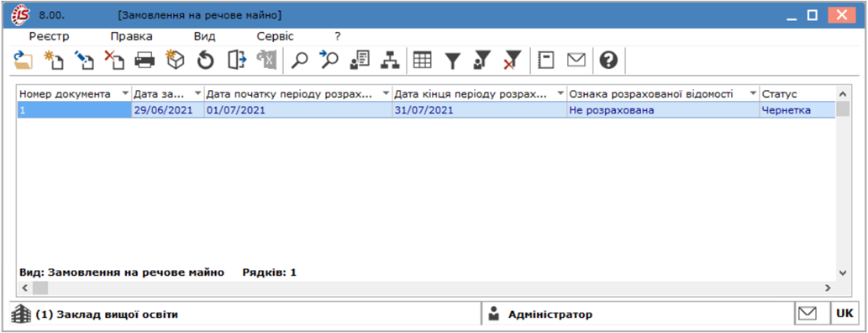Viewport: 868px width, 333px height.
Task: Click the magnifier with arrow icon
Action: 329,60
